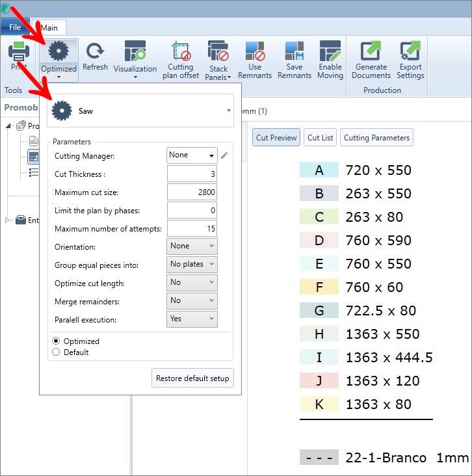Click the color swatch for piece J
This screenshot has width=472, height=476.
pos(319,380)
